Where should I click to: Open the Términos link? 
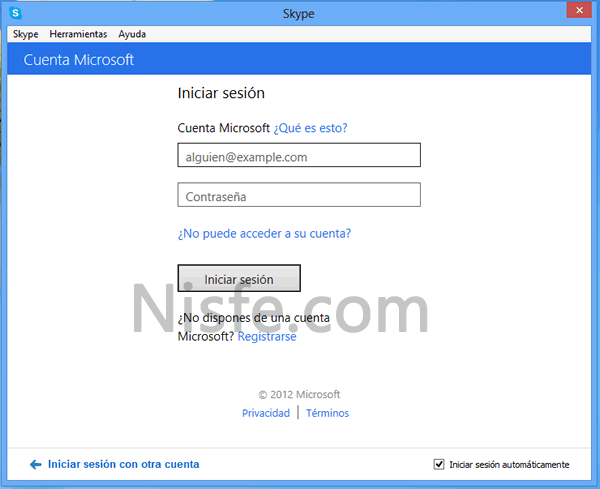pos(328,413)
